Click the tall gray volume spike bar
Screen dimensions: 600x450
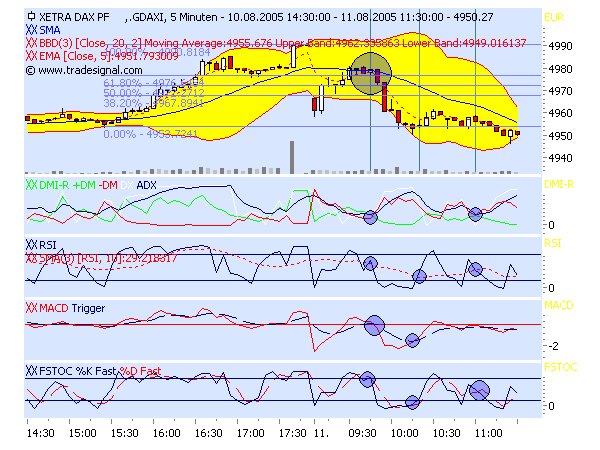[x=292, y=157]
